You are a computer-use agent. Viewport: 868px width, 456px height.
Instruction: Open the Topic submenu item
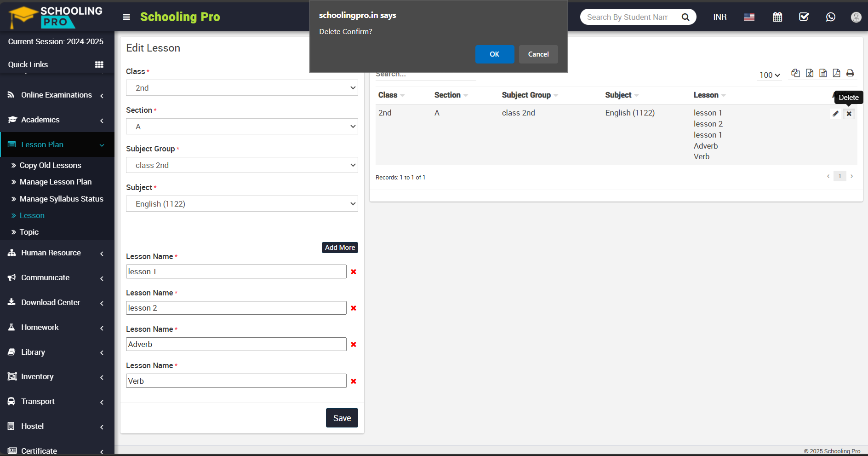29,232
